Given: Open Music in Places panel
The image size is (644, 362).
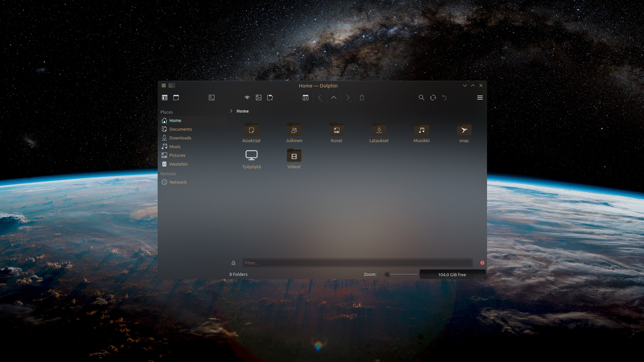Looking at the screenshot, I should 193,146.
